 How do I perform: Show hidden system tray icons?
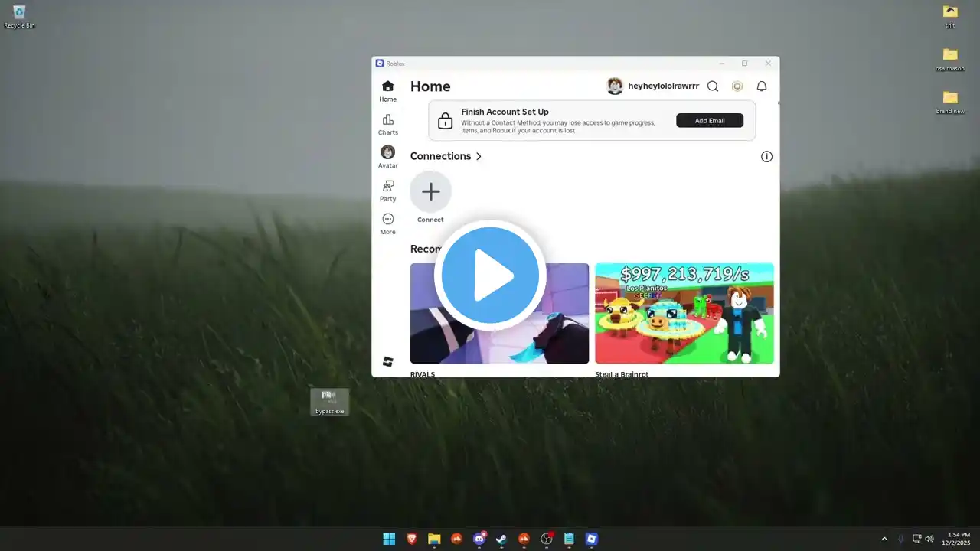tap(884, 539)
